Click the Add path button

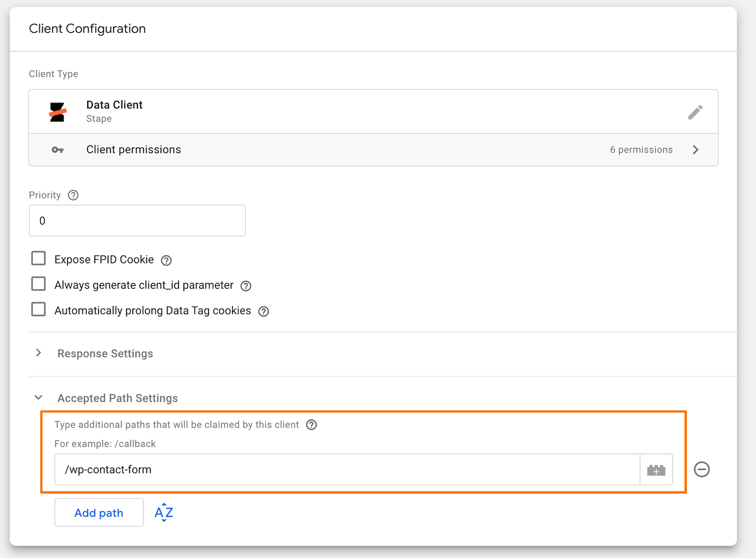(99, 512)
